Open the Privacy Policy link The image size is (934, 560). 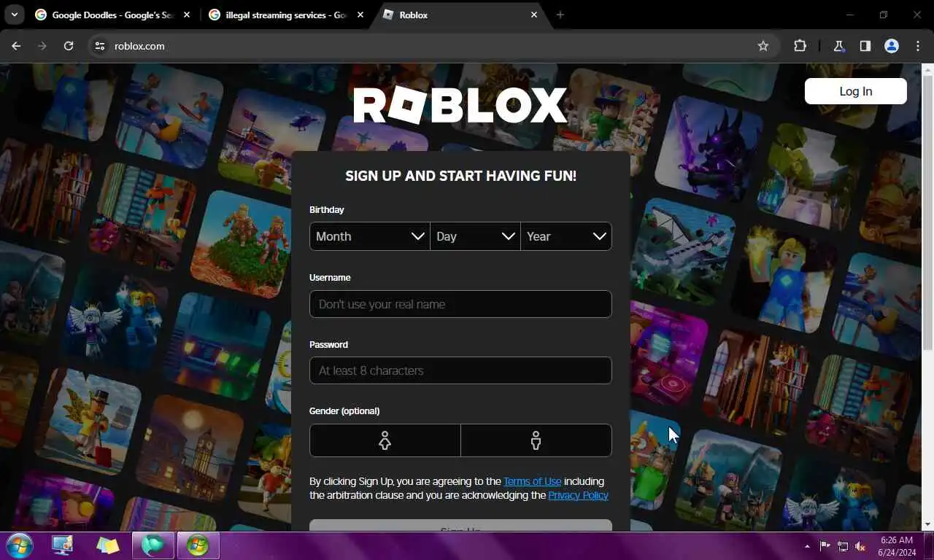click(x=578, y=495)
